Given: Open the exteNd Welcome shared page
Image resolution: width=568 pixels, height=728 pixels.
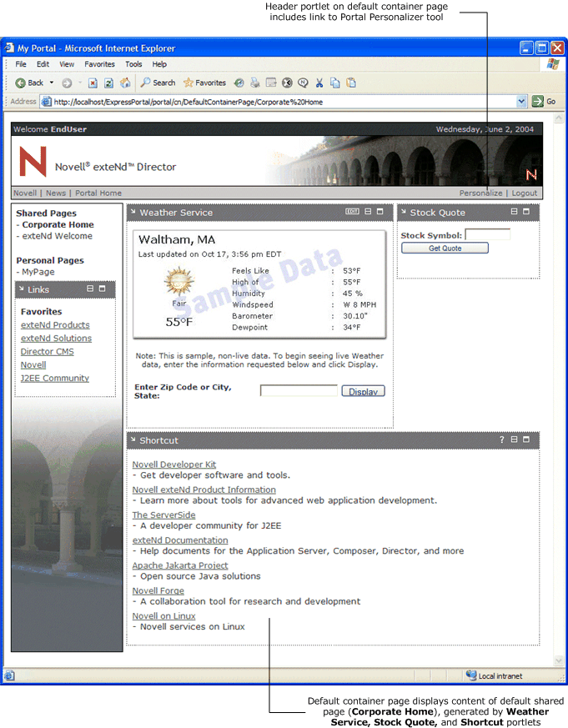Looking at the screenshot, I should (57, 236).
